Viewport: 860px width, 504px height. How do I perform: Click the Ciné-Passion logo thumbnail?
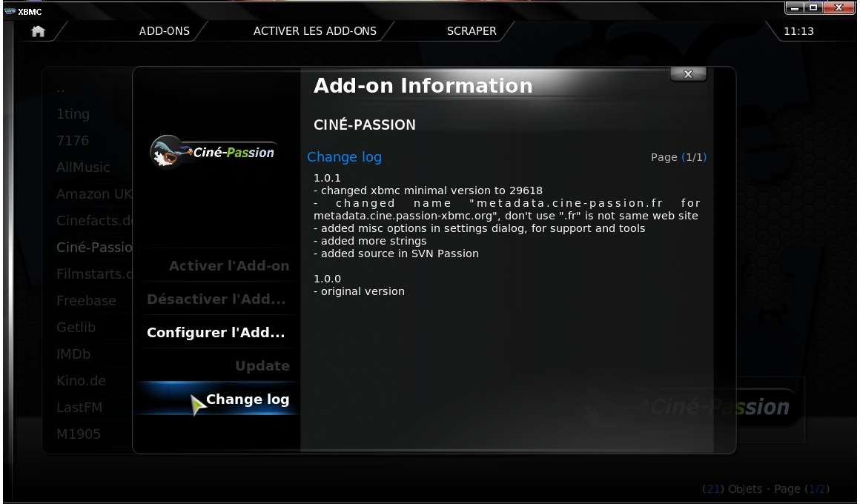[x=213, y=152]
